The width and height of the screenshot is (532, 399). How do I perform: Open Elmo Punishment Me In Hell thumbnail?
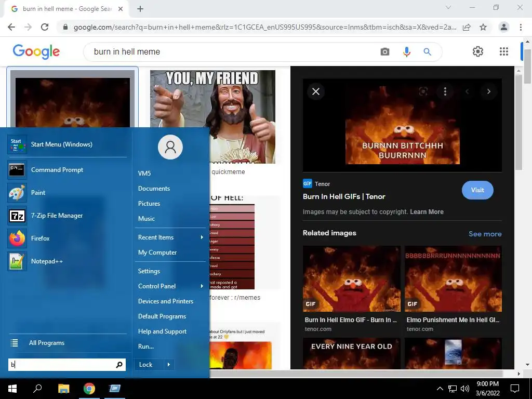click(x=453, y=278)
